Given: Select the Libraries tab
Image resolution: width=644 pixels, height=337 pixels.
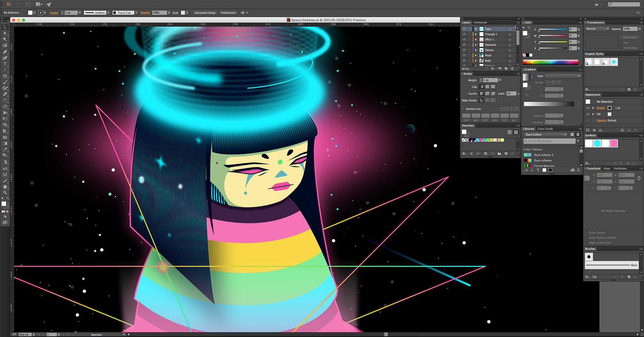Looking at the screenshot, I should [529, 129].
